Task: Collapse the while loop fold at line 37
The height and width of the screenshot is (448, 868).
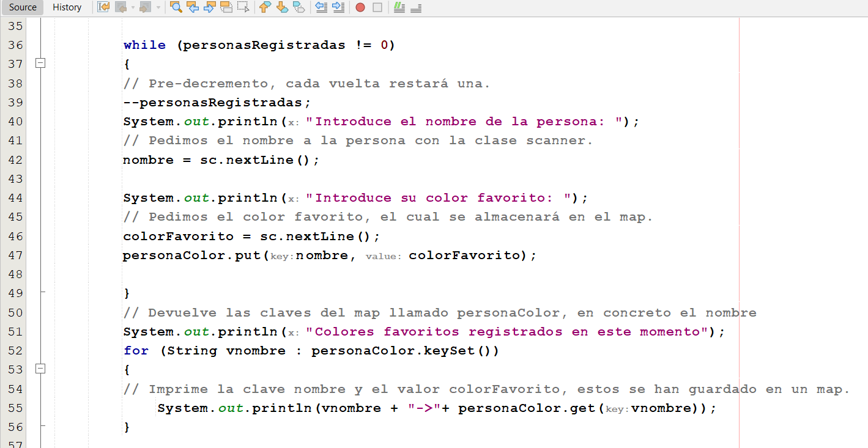Action: pos(40,63)
